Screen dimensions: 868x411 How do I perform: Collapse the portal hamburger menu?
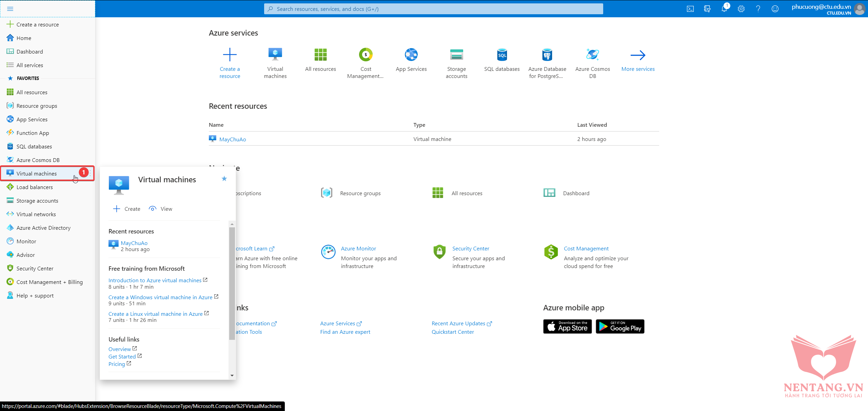pos(10,9)
